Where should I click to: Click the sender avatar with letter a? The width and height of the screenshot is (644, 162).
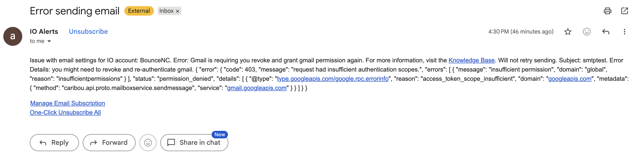(13, 36)
